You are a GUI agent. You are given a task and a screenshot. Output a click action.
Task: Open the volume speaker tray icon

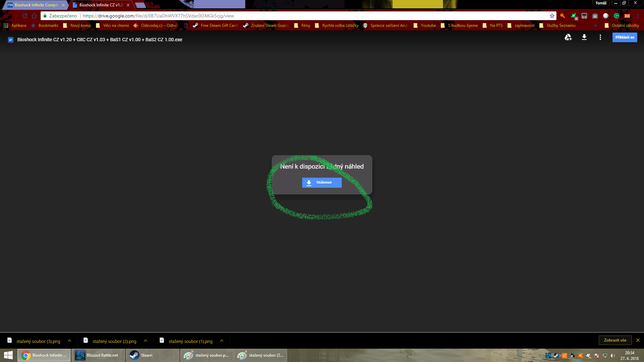tap(613, 356)
